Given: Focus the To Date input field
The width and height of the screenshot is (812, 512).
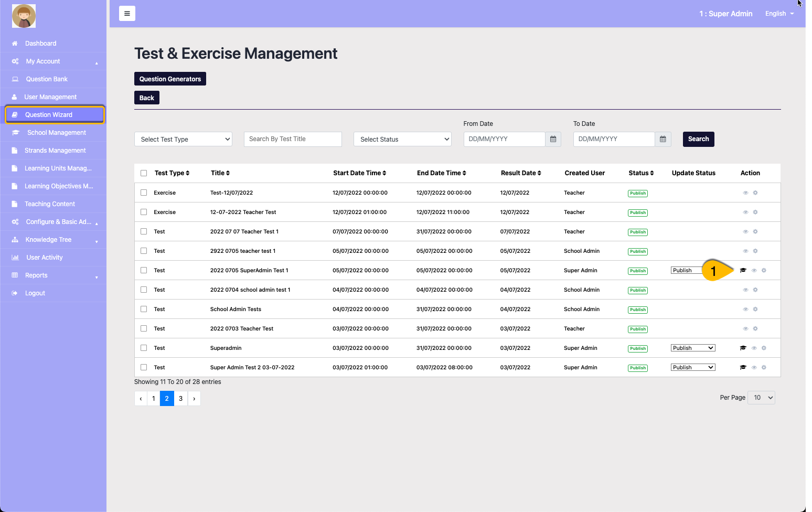Looking at the screenshot, I should [x=614, y=139].
